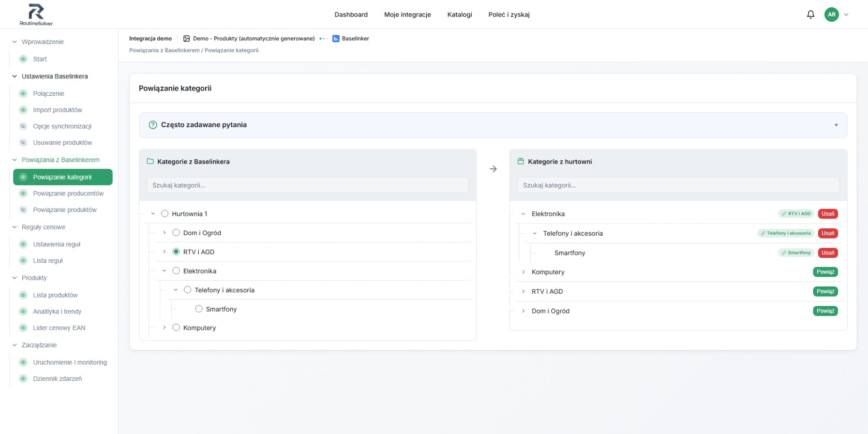Screen dimensions: 868x434
Task: Click the eye icon next to Dziennik zdarzeń
Action: 23,379
